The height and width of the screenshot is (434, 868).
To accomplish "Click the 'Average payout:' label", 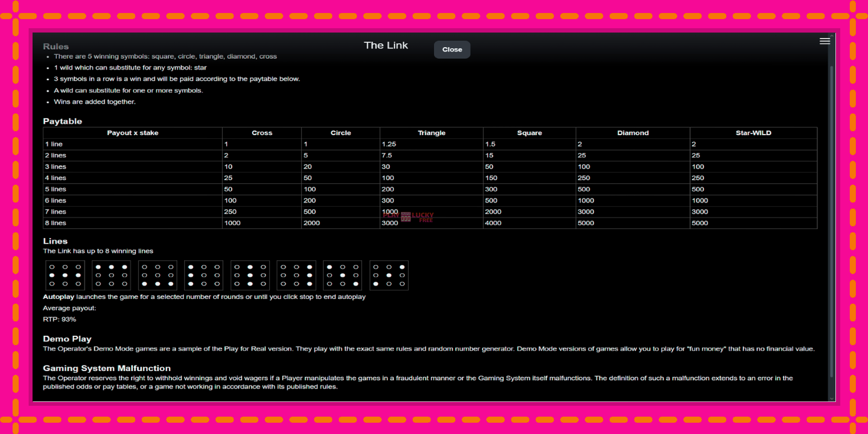I will click(69, 308).
